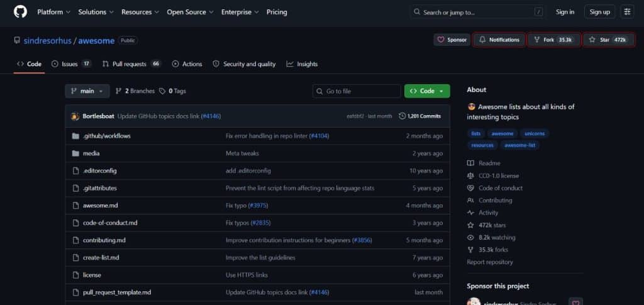Switch to the Issues tab
644x305 pixels.
click(x=71, y=64)
